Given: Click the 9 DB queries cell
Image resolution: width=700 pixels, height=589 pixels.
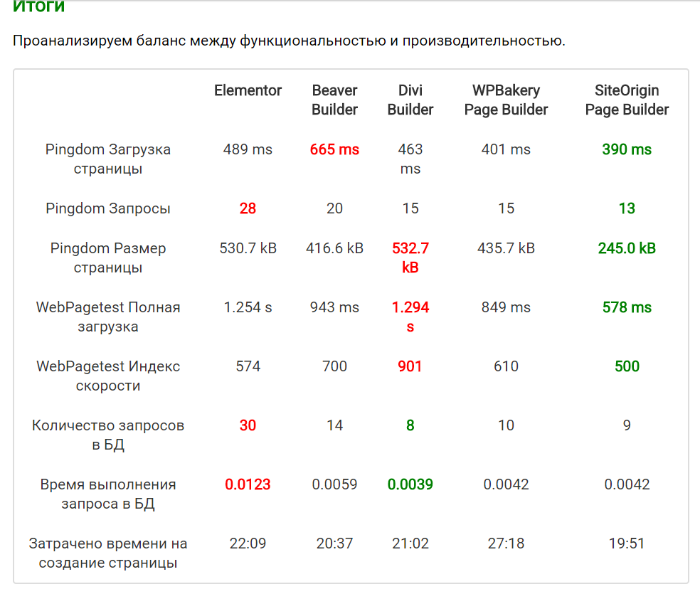Looking at the screenshot, I should click(x=627, y=425).
